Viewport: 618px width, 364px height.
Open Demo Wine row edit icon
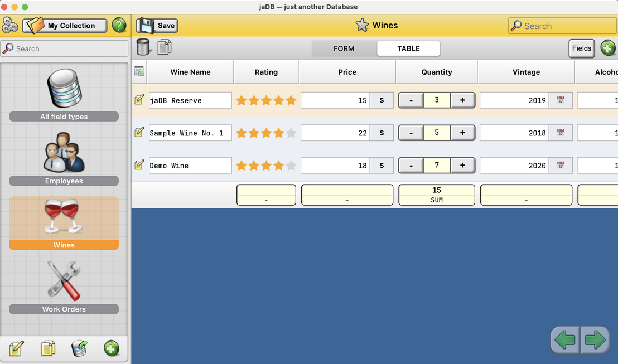(139, 164)
